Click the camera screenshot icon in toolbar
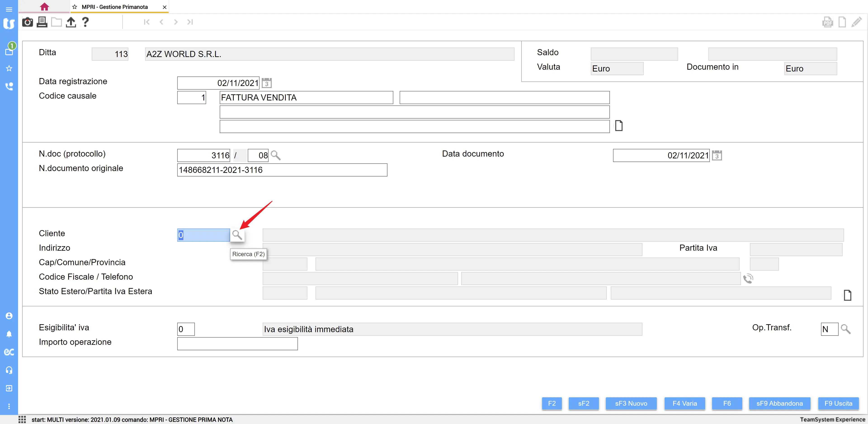 click(27, 22)
